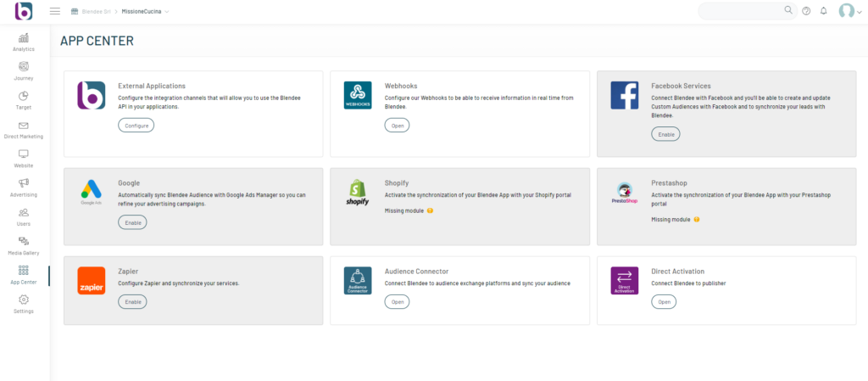This screenshot has width=868, height=381.
Task: Click the notification bell icon
Action: (823, 11)
